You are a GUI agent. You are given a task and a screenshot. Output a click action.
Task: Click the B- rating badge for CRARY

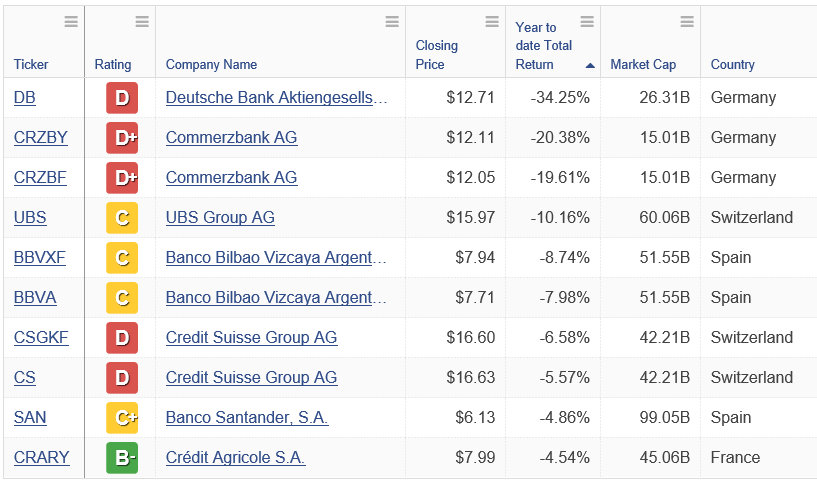click(x=121, y=458)
